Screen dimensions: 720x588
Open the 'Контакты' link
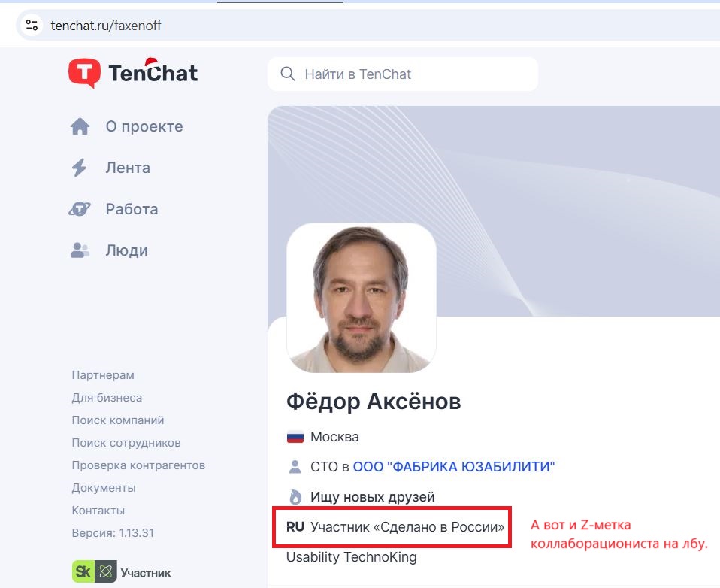tap(98, 510)
